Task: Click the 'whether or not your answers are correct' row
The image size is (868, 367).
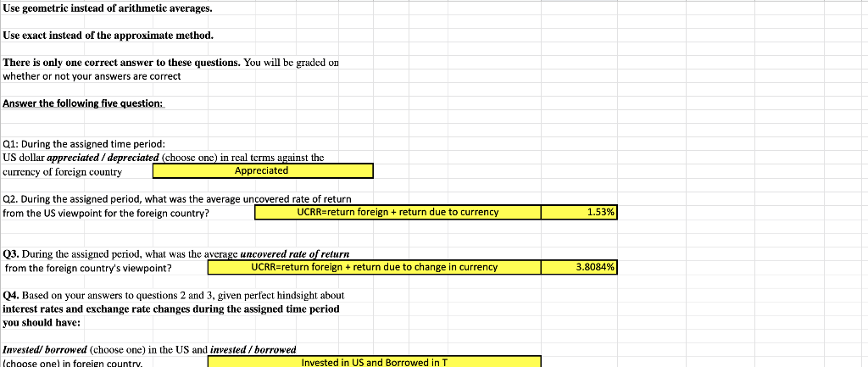Action: (92, 76)
